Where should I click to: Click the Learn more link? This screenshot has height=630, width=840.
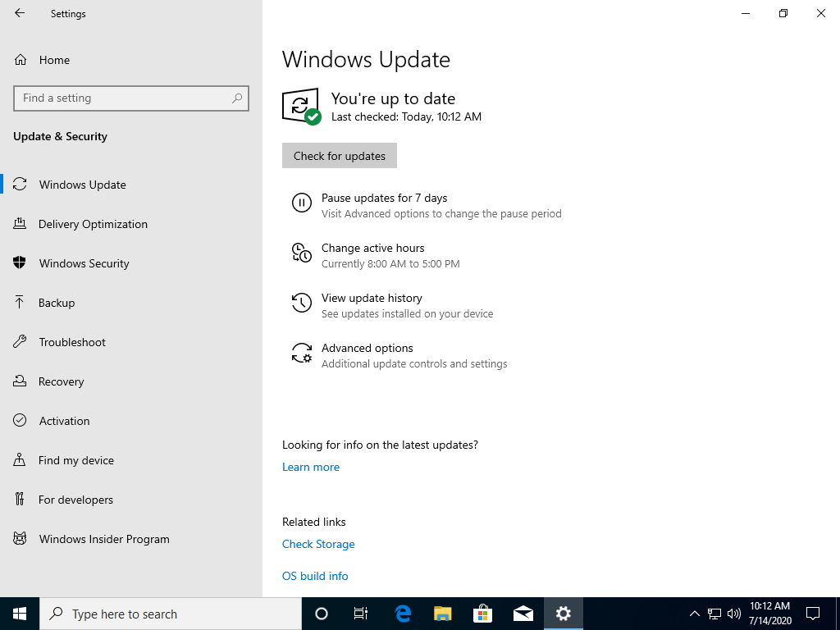311,467
